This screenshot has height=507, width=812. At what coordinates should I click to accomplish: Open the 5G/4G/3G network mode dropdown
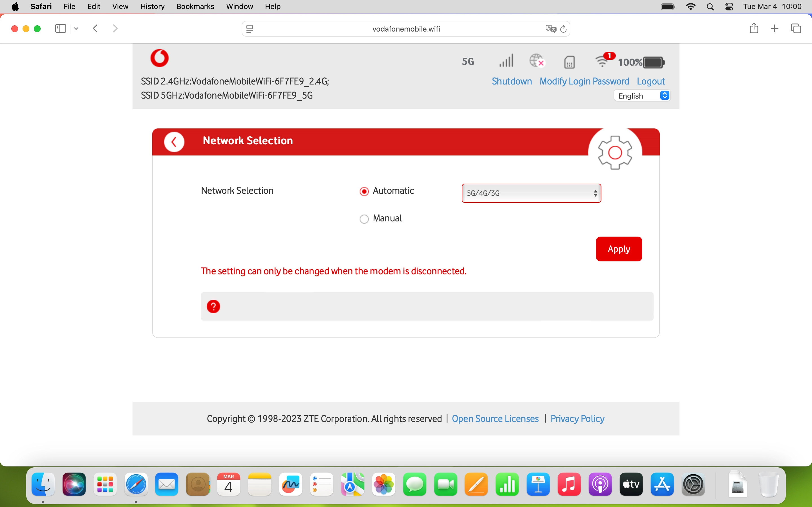pyautogui.click(x=531, y=193)
